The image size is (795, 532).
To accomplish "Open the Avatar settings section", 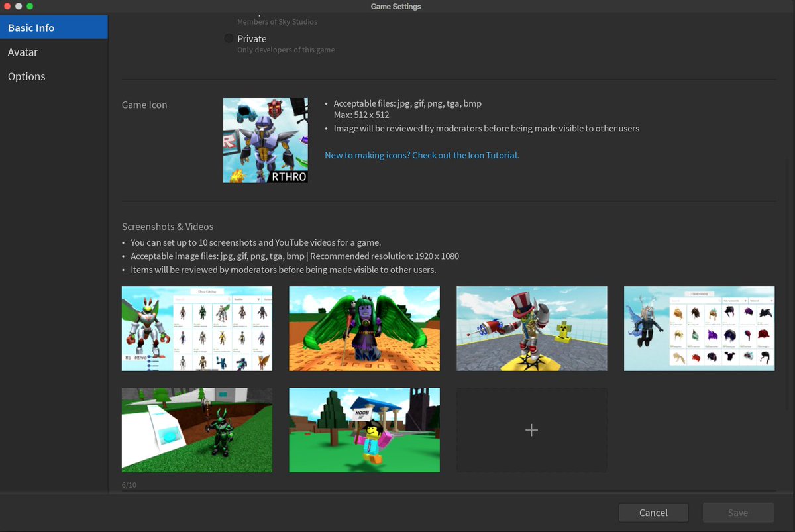I will click(23, 52).
